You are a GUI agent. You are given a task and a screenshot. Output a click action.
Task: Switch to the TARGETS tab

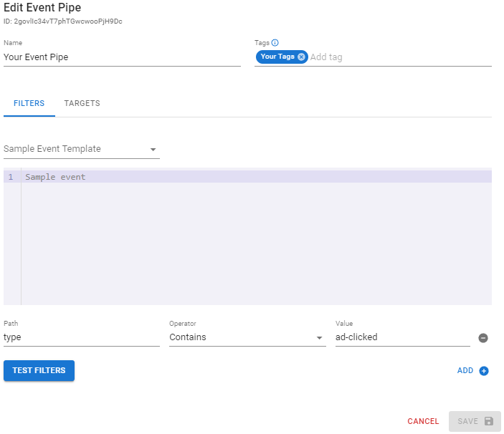click(82, 103)
